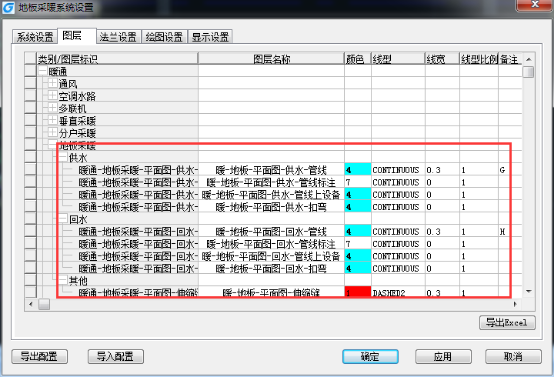Expand the 通风 tree node
This screenshot has height=377, width=554.
(x=53, y=83)
